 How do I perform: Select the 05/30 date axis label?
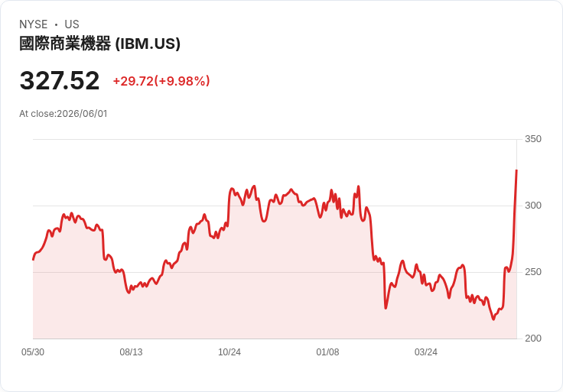click(33, 352)
